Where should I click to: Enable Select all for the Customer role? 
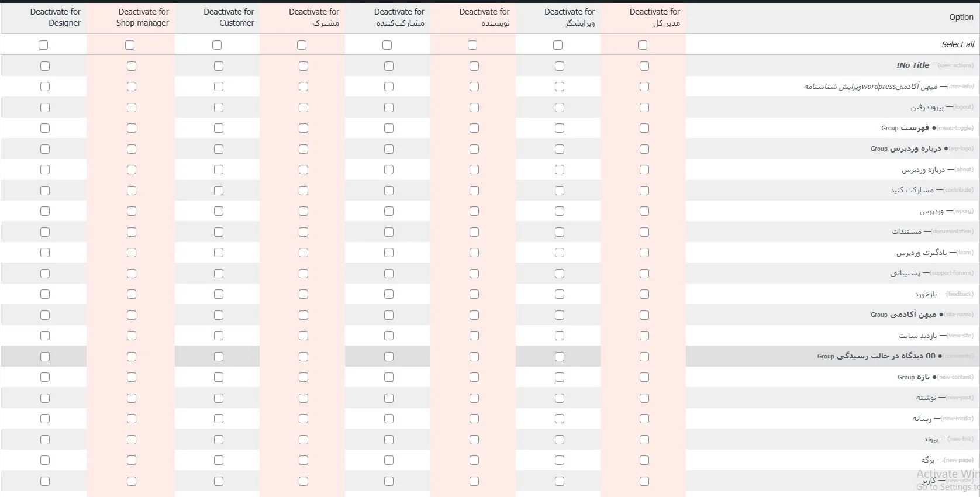click(x=218, y=44)
